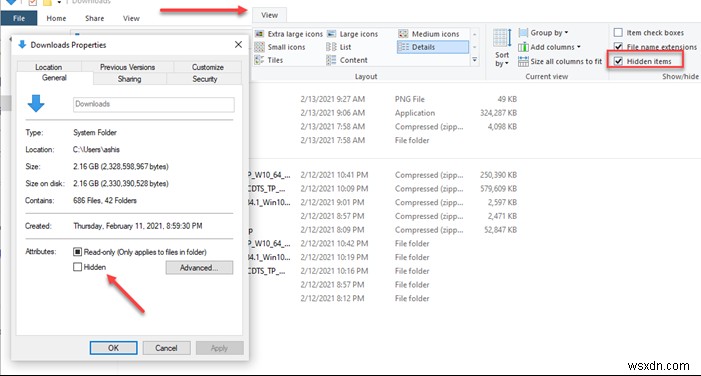This screenshot has width=701, height=376.
Task: Select file folder dated 2/12/2021 8:12 PM
Action: [384, 298]
